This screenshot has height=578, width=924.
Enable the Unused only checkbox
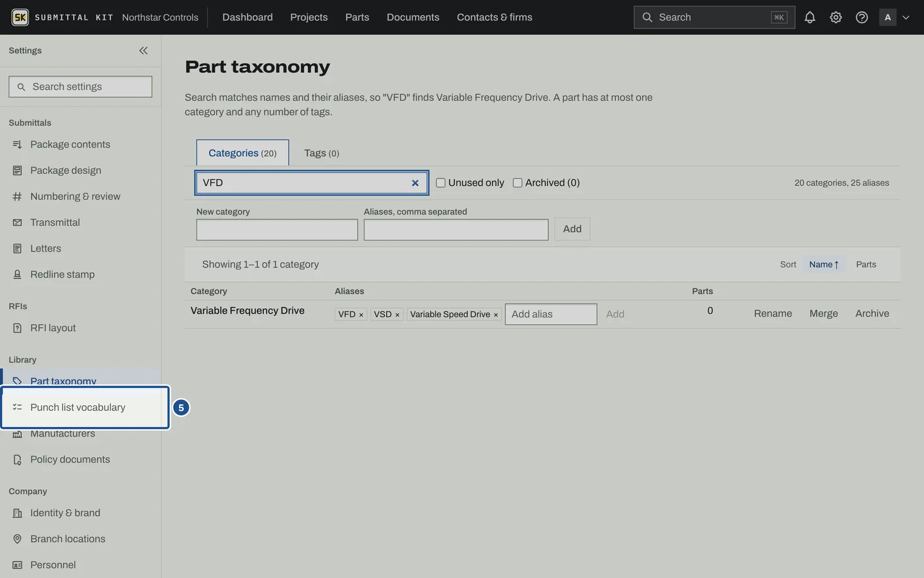(441, 183)
